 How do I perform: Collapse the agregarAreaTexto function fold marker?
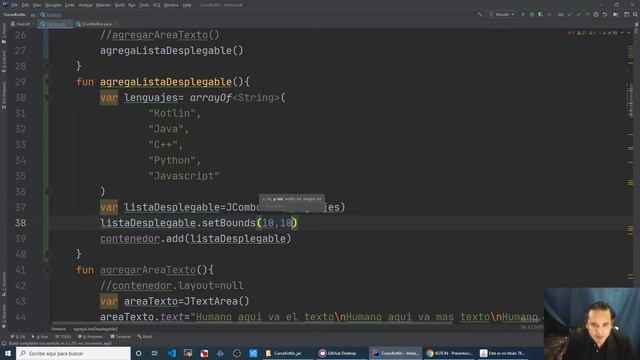click(x=48, y=270)
